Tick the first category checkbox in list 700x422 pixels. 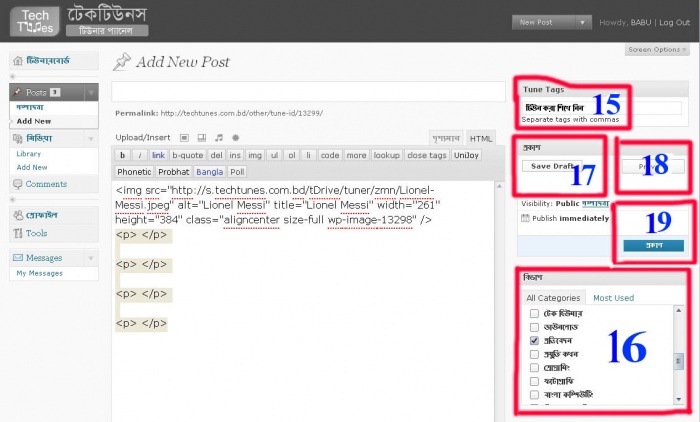click(534, 313)
